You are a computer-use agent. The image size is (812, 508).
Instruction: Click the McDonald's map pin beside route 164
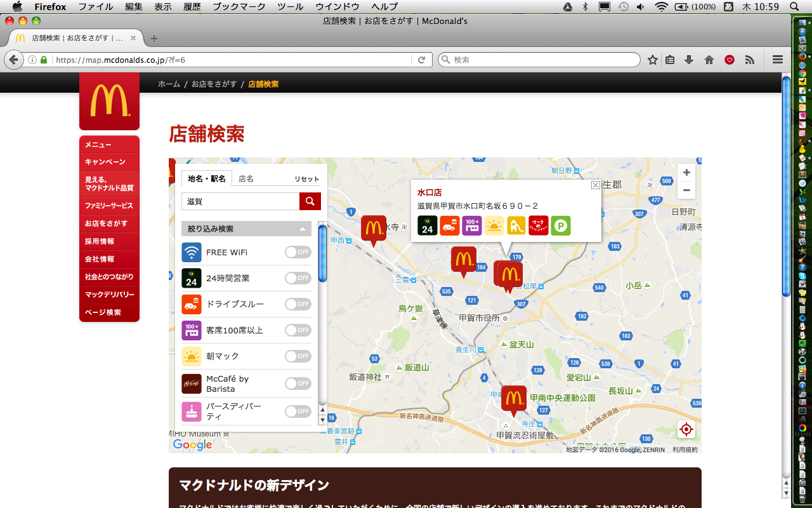coord(464,261)
